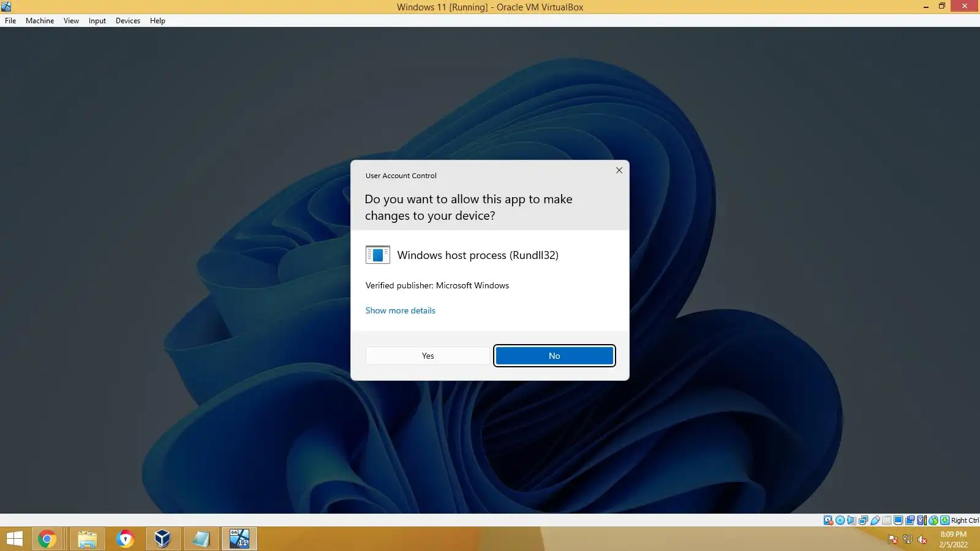Open the Devices menu
This screenshot has width=980, height=551.
[x=128, y=21]
